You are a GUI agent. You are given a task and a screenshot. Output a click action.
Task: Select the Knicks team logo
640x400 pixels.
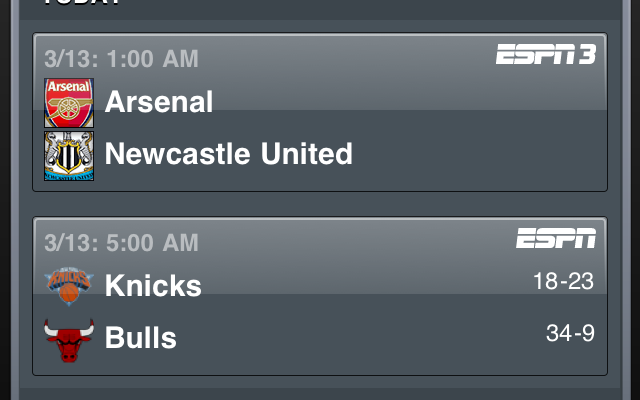tap(69, 284)
